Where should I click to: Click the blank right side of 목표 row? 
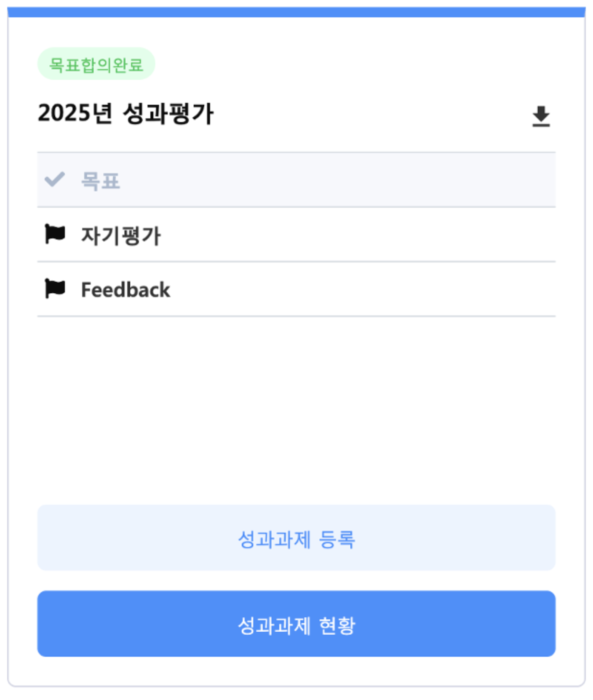click(384, 180)
